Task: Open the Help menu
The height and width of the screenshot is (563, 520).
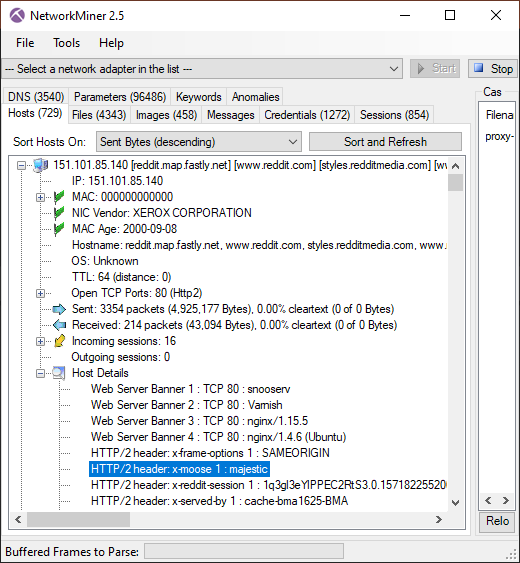Action: pyautogui.click(x=111, y=43)
